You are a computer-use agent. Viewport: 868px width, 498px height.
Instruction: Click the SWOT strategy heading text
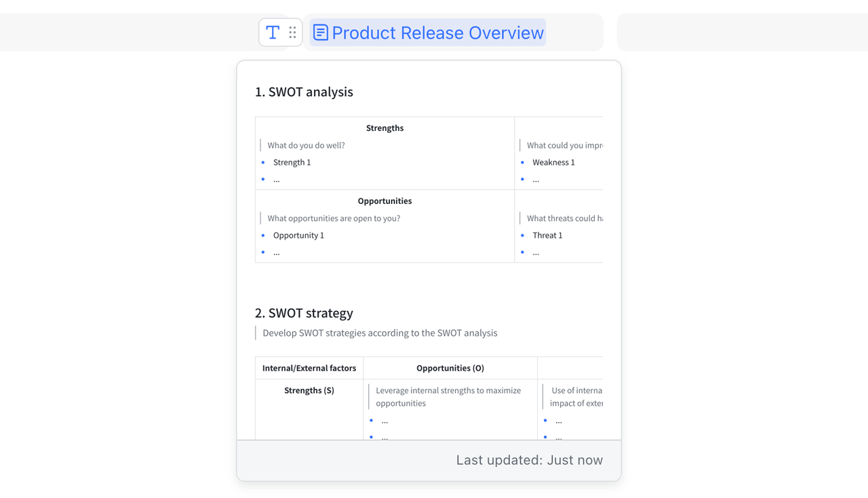click(x=303, y=313)
